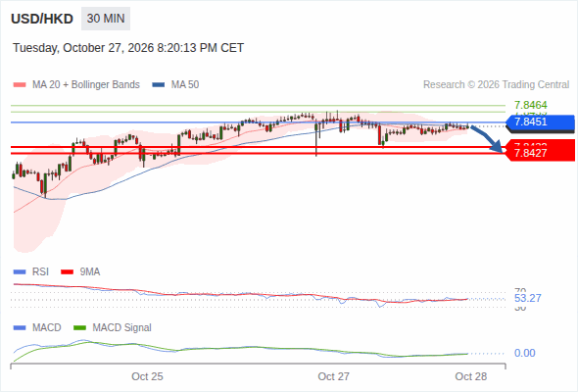Click the dark blue MA 50 legend swatch
The height and width of the screenshot is (392, 578).
click(159, 85)
